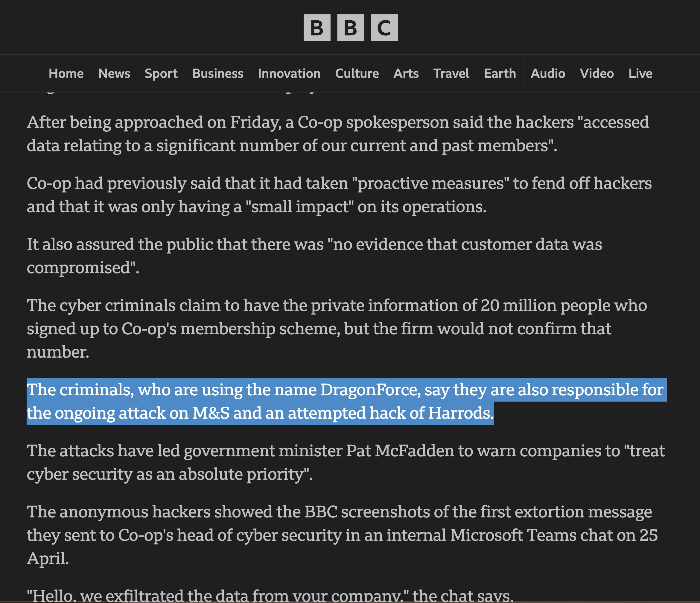The height and width of the screenshot is (603, 700).
Task: Select Business in the navigation bar
Action: [x=218, y=73]
